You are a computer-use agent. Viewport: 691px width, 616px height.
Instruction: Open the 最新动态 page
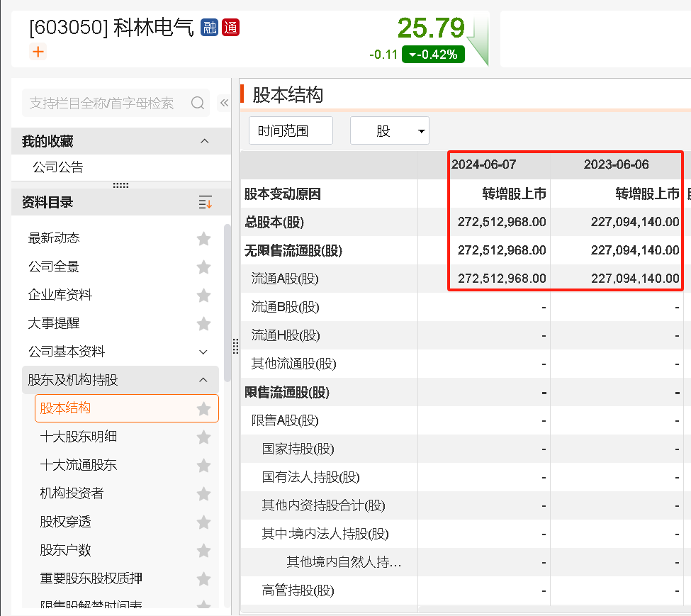[54, 238]
